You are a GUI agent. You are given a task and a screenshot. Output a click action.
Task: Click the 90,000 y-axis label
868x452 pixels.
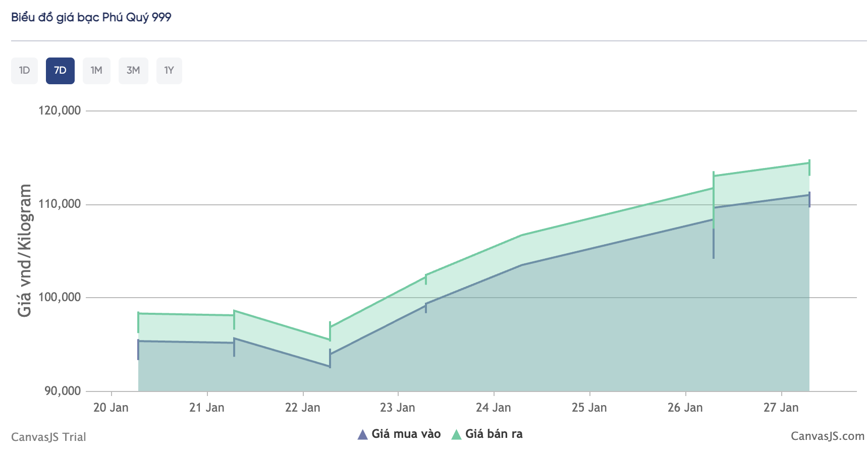click(x=63, y=391)
